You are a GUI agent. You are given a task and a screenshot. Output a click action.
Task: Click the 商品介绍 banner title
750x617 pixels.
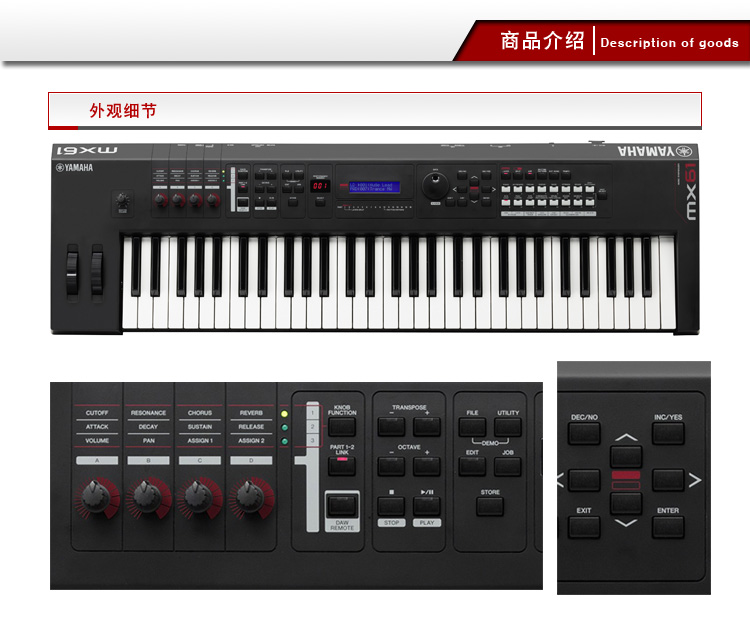542,41
